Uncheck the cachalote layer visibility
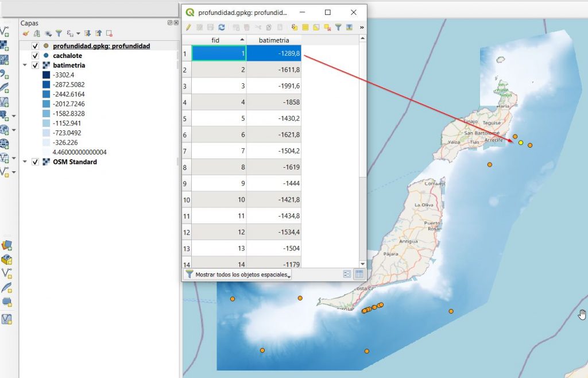The width and height of the screenshot is (588, 378). (35, 55)
